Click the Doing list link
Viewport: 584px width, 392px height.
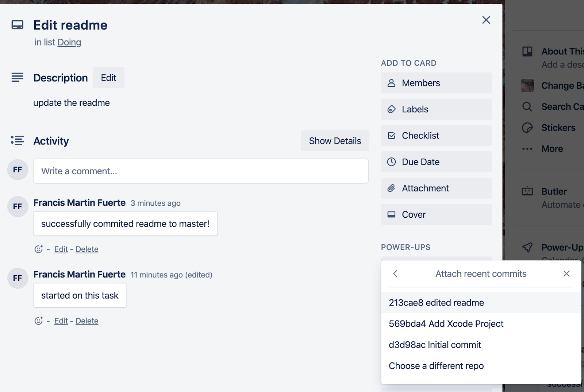click(x=69, y=42)
